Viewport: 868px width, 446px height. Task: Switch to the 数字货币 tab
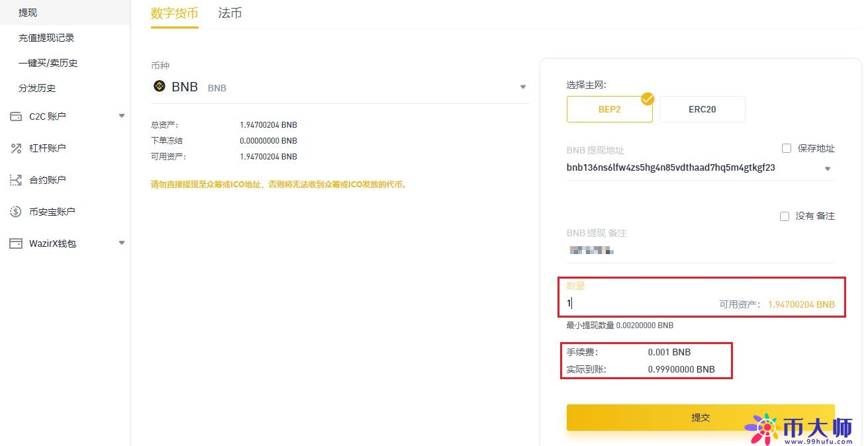tap(174, 13)
